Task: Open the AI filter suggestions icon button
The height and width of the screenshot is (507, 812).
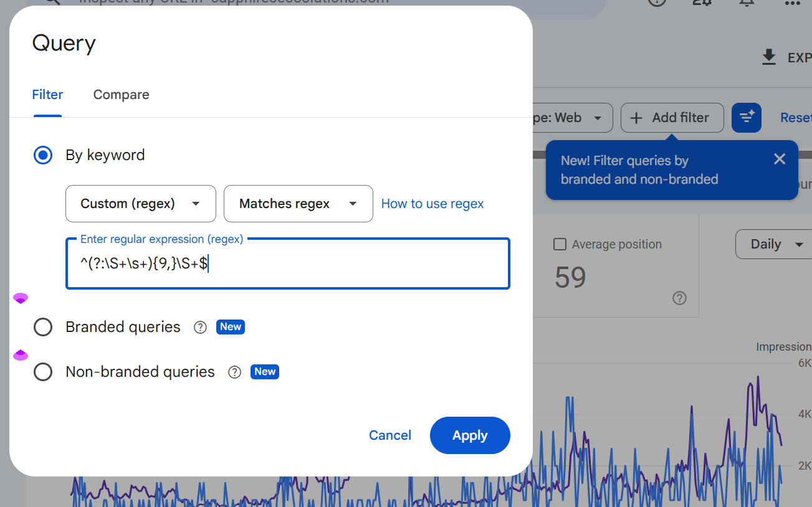Action: pos(747,118)
